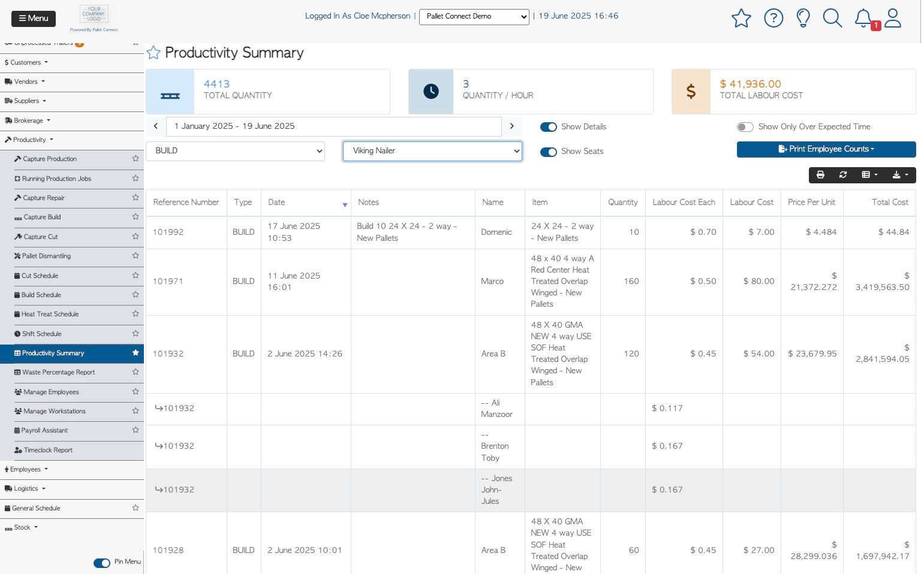This screenshot has height=574, width=924.
Task: Star the Build Schedule menu item
Action: tap(136, 295)
